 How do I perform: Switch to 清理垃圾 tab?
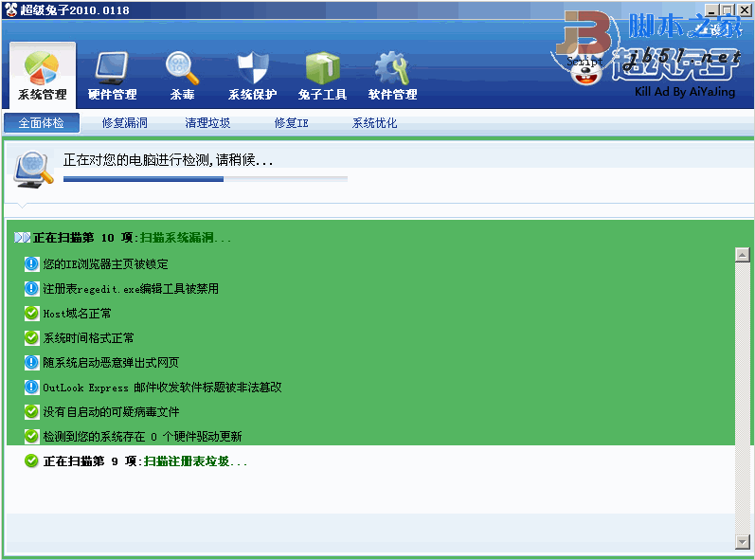pyautogui.click(x=207, y=123)
